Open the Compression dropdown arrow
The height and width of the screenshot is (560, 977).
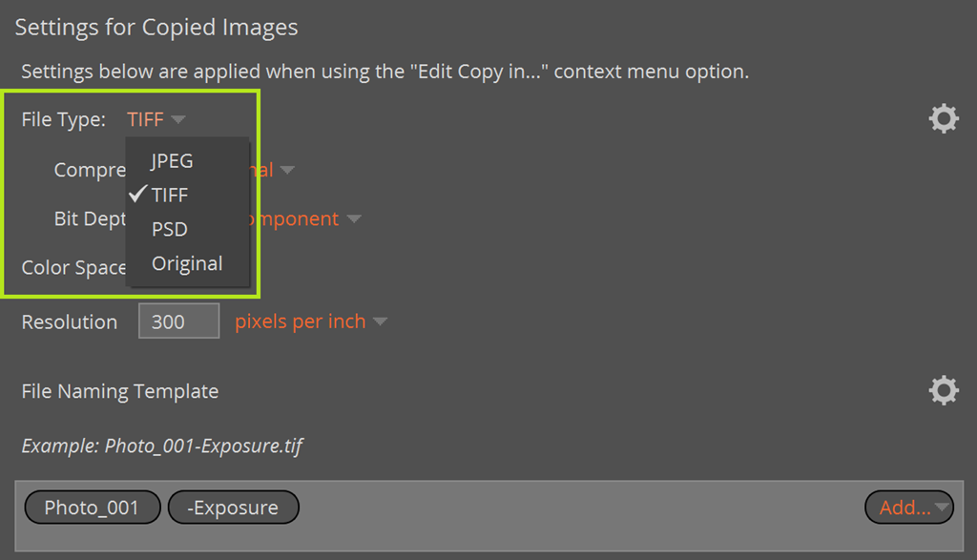point(286,170)
